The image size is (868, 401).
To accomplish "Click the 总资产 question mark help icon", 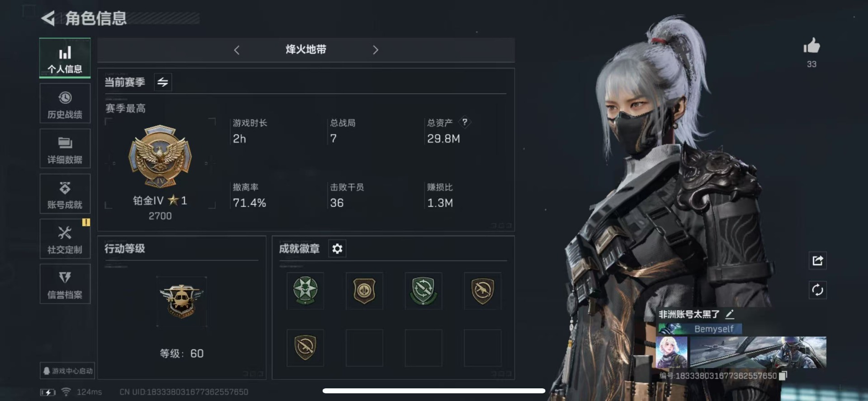I will coord(464,122).
